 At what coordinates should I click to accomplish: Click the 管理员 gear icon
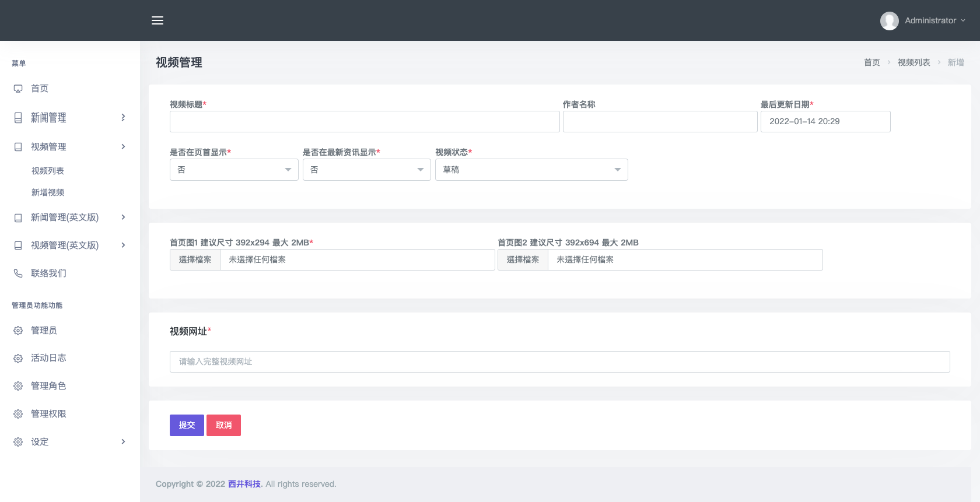(x=18, y=331)
